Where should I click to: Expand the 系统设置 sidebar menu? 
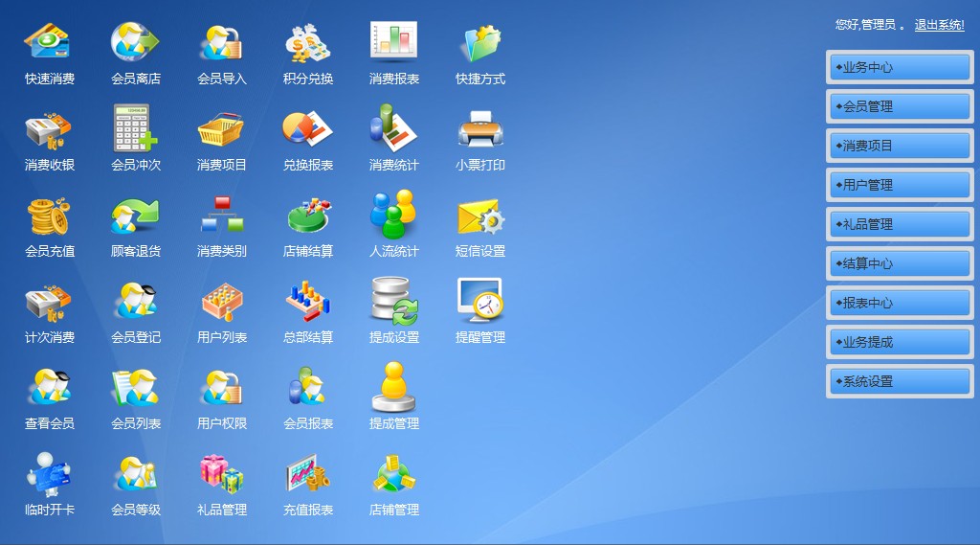(x=900, y=381)
